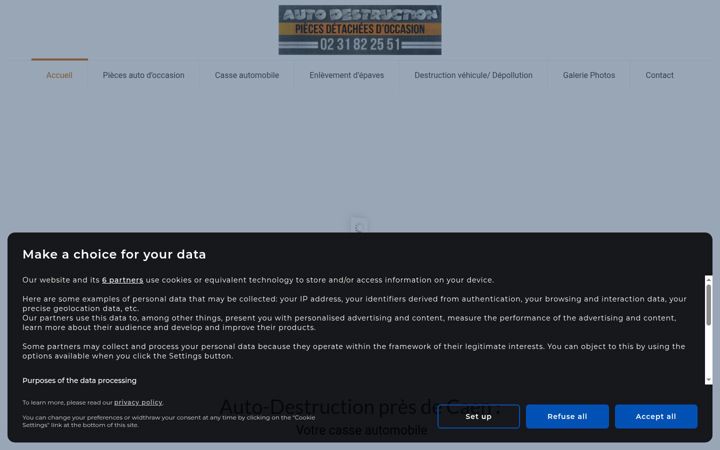Click the Auto Destruction logo banner
The image size is (720, 450).
tap(360, 30)
